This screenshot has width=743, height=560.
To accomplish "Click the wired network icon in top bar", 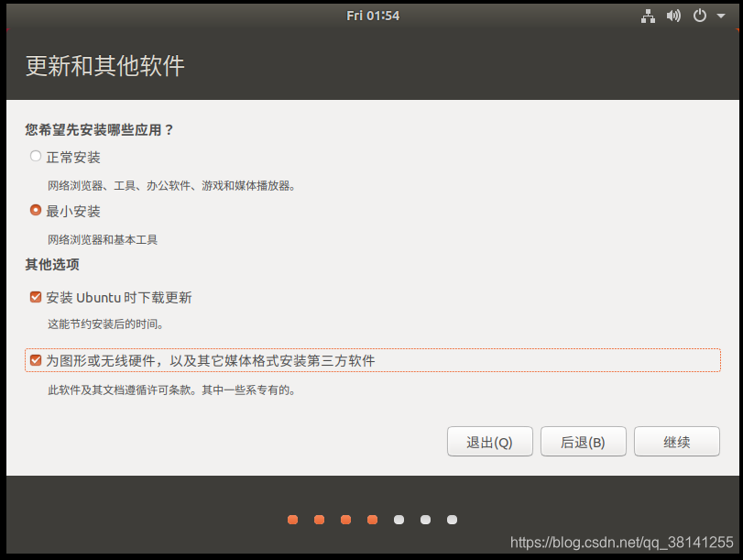I will pos(648,16).
